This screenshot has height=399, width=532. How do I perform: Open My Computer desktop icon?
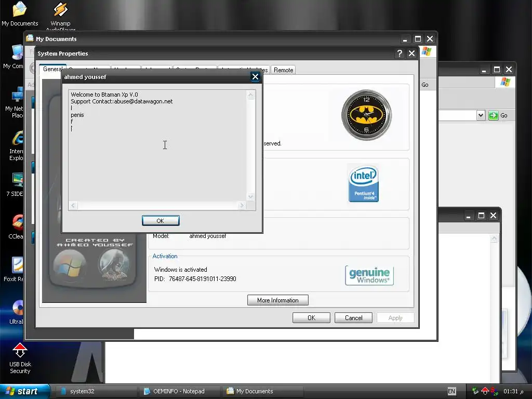click(x=14, y=57)
